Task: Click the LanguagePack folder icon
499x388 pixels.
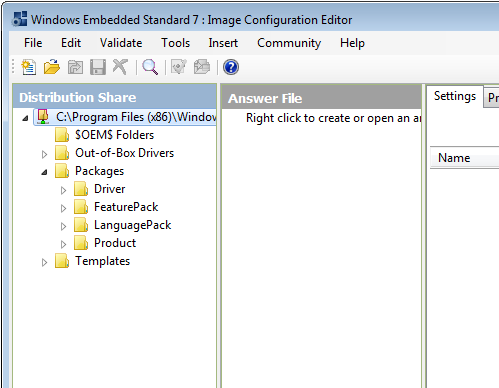Action: (x=81, y=225)
